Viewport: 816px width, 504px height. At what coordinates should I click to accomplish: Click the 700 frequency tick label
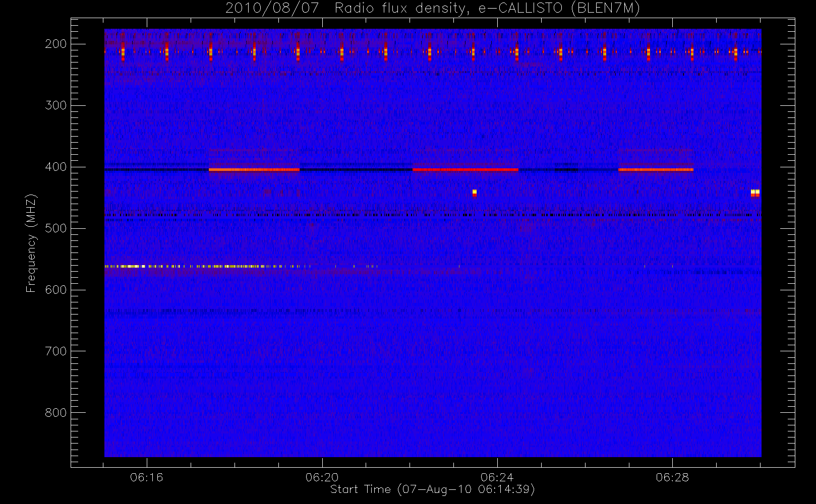56,351
